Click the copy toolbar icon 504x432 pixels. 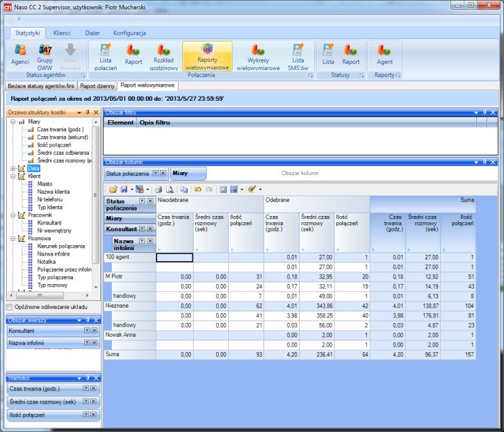pyautogui.click(x=184, y=189)
